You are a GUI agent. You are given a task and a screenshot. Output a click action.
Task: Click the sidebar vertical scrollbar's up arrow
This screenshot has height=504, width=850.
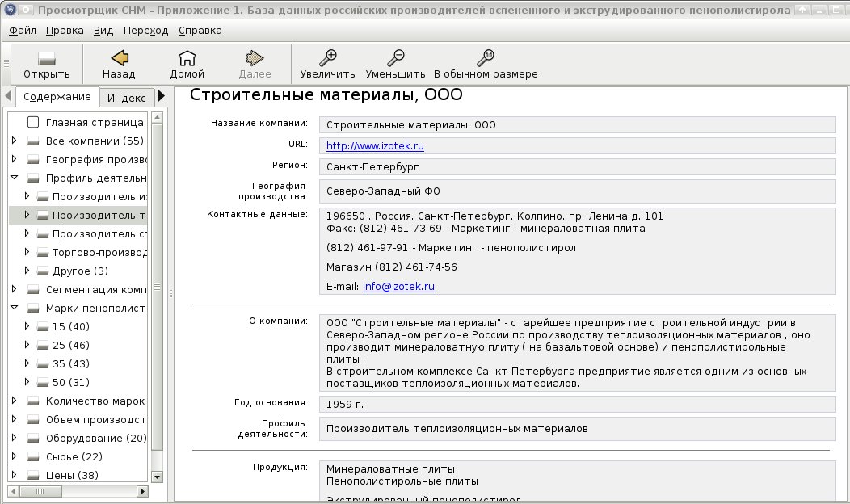tap(158, 117)
